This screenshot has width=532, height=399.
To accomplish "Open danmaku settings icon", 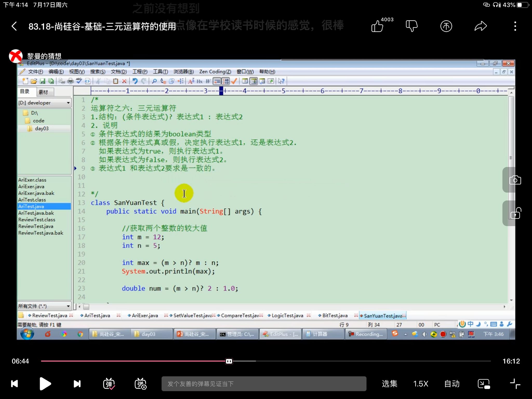I will click(141, 384).
